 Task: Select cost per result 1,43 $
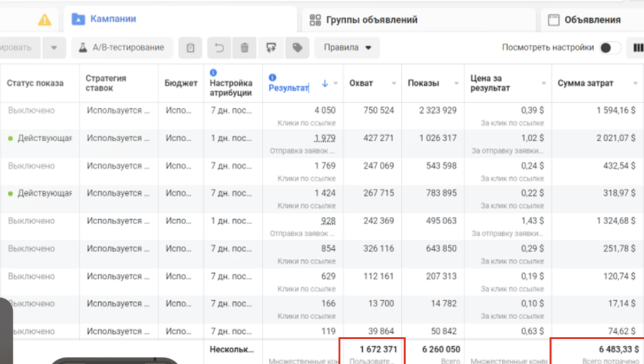point(533,221)
